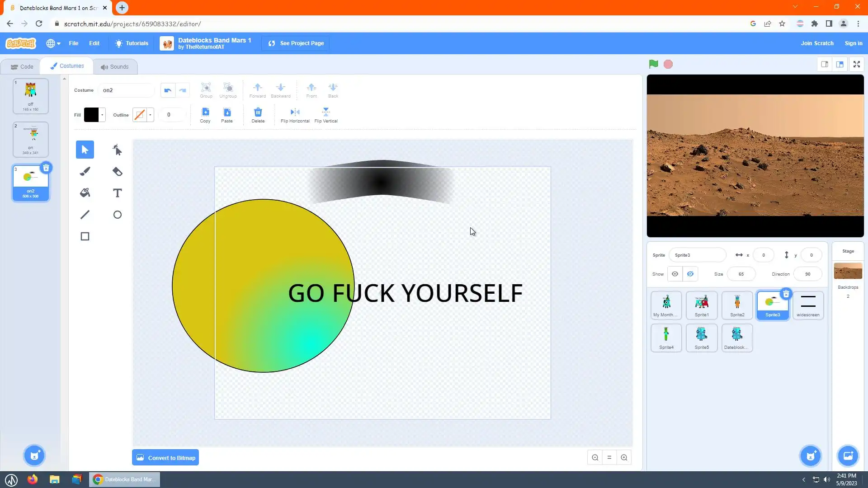
Task: Select the Fill bucket tool
Action: pos(85,193)
